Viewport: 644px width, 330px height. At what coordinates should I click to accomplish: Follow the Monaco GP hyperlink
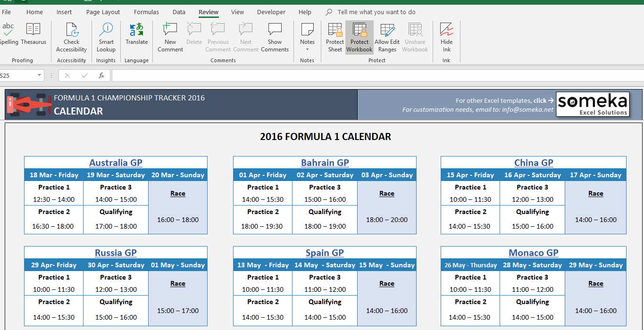tap(534, 253)
